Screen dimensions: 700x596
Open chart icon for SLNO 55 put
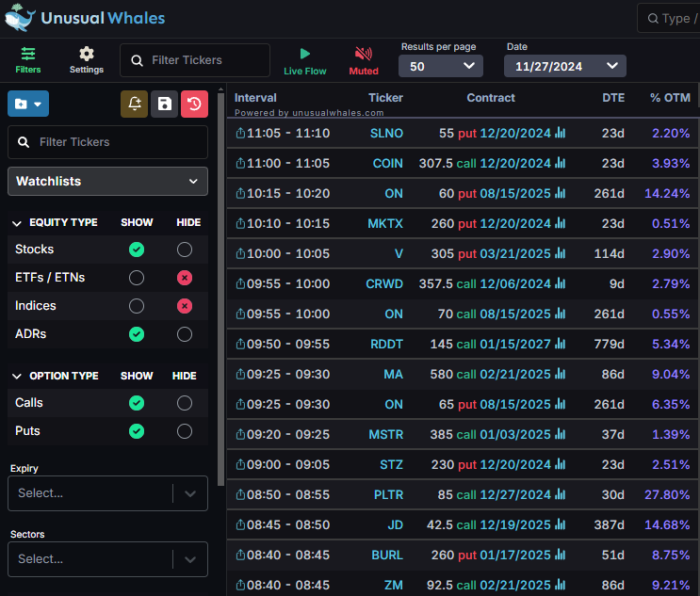(x=561, y=133)
